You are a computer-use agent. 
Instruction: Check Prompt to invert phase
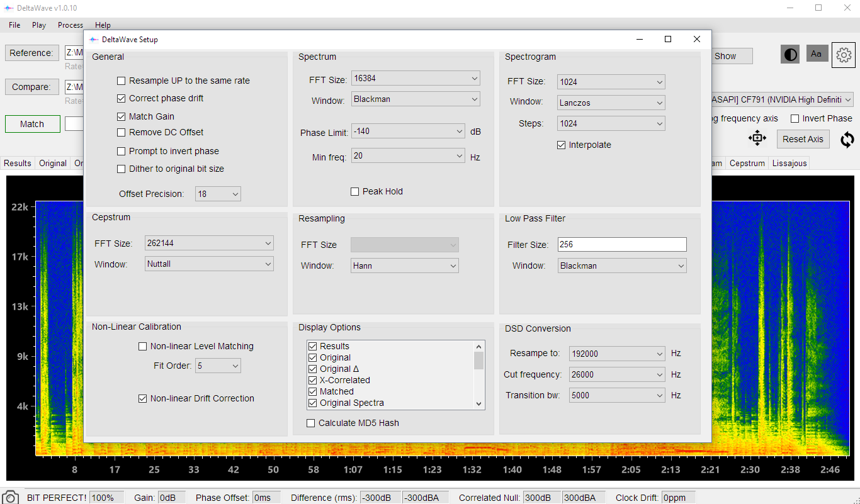click(x=121, y=151)
